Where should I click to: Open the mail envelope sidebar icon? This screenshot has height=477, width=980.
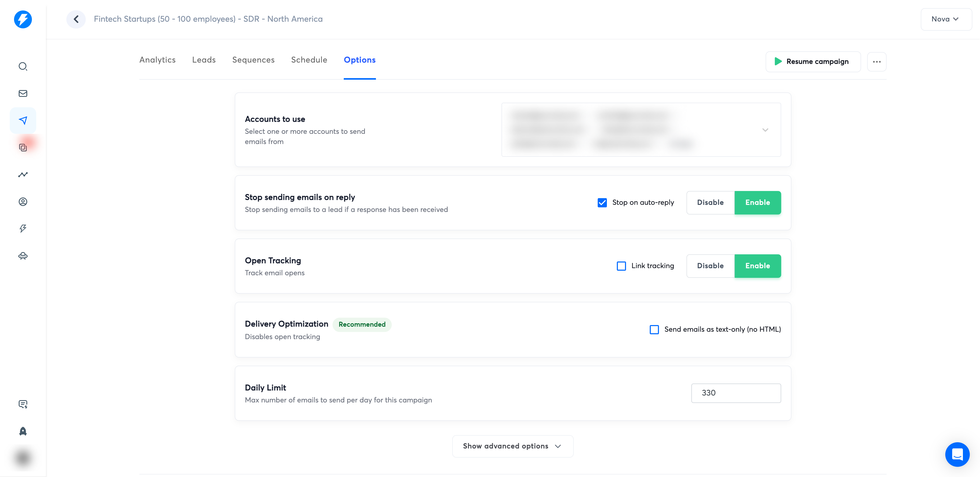(x=23, y=93)
